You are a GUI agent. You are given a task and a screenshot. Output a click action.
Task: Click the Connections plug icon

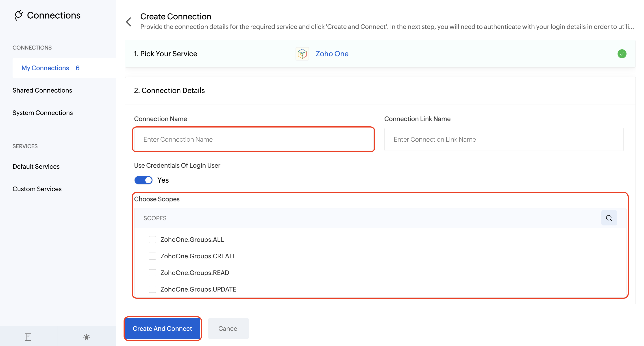(19, 15)
